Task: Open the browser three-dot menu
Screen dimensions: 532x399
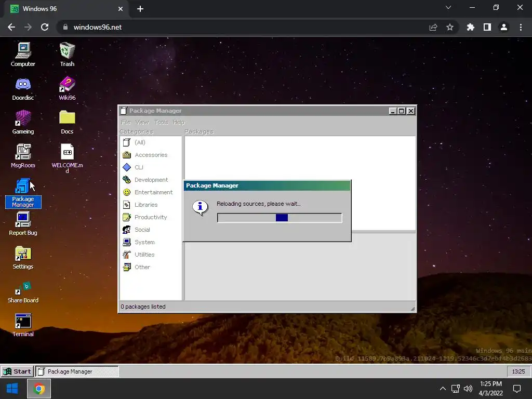Action: (x=521, y=27)
